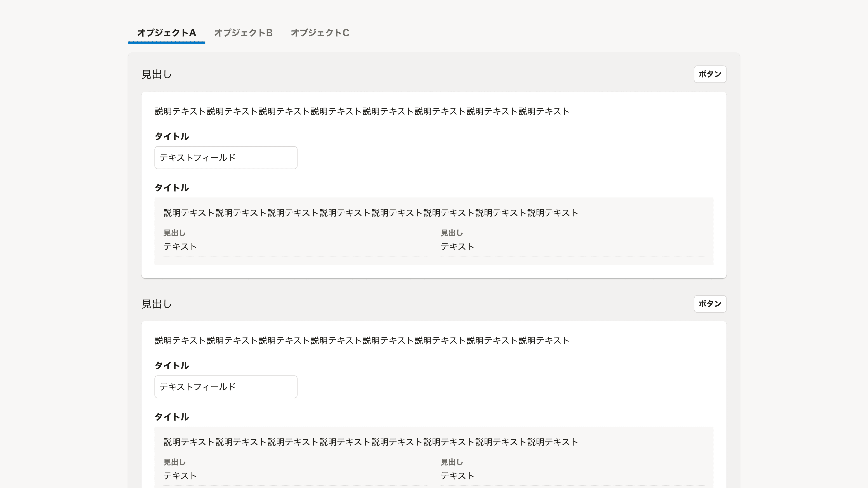The height and width of the screenshot is (488, 868).
Task: Click the right 見出し sub-label in the first card
Action: tap(452, 233)
